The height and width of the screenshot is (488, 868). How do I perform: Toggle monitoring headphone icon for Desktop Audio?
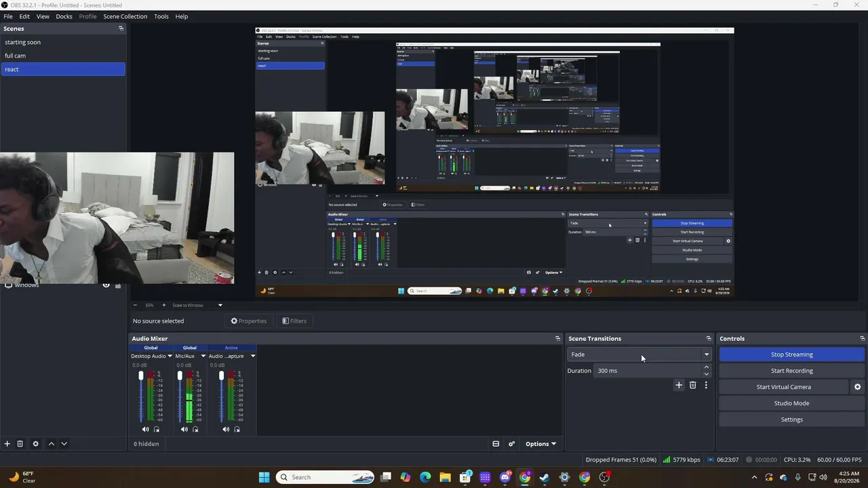(157, 429)
